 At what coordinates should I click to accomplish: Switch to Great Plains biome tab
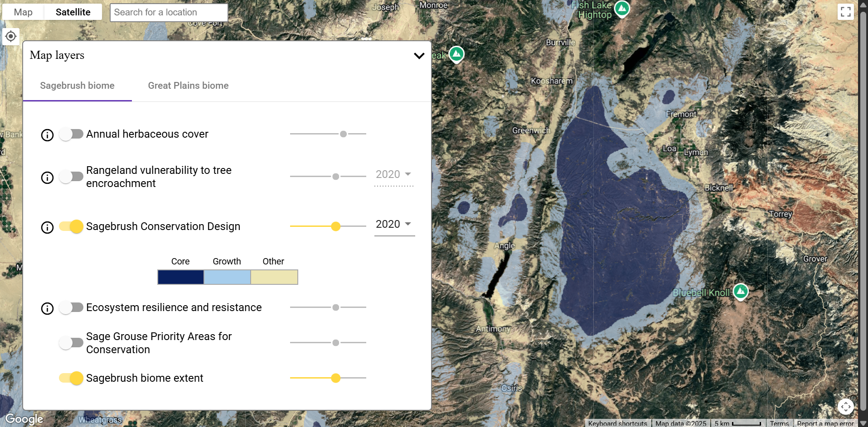[188, 86]
